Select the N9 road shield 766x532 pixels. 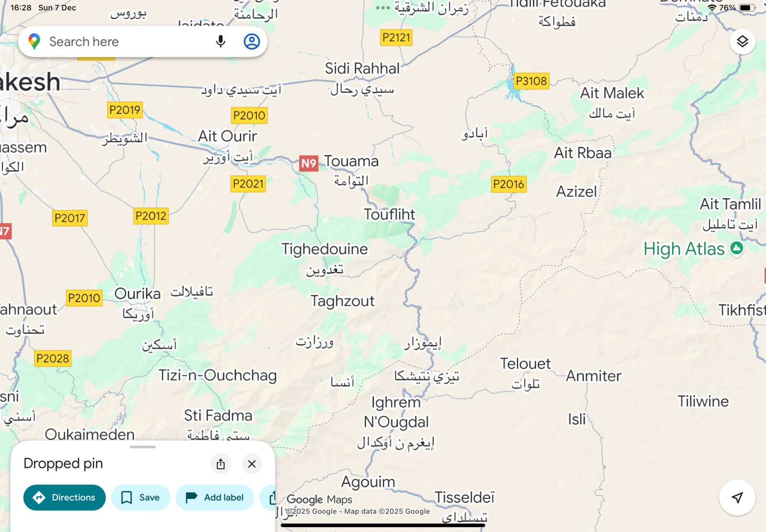[309, 163]
